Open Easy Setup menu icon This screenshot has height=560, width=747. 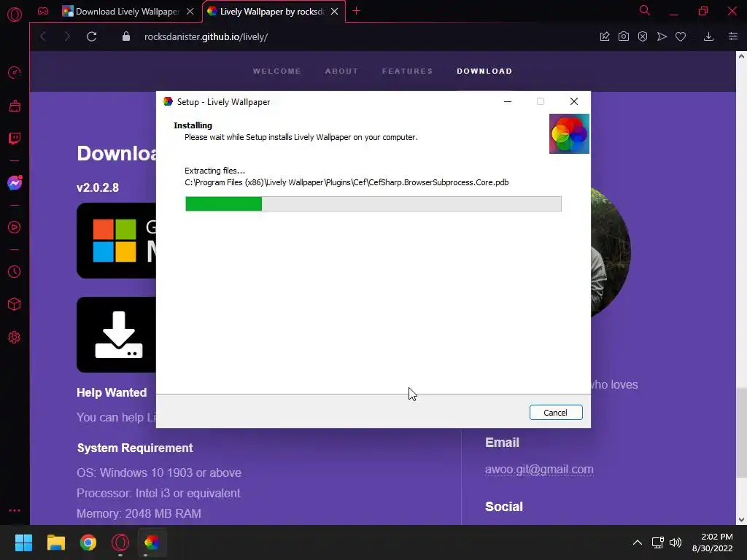[733, 36]
